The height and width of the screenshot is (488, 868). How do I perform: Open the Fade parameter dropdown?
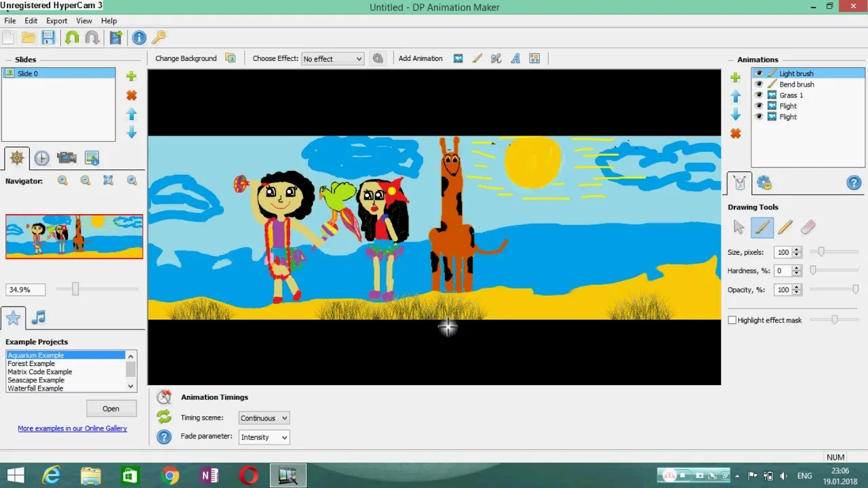tap(263, 437)
